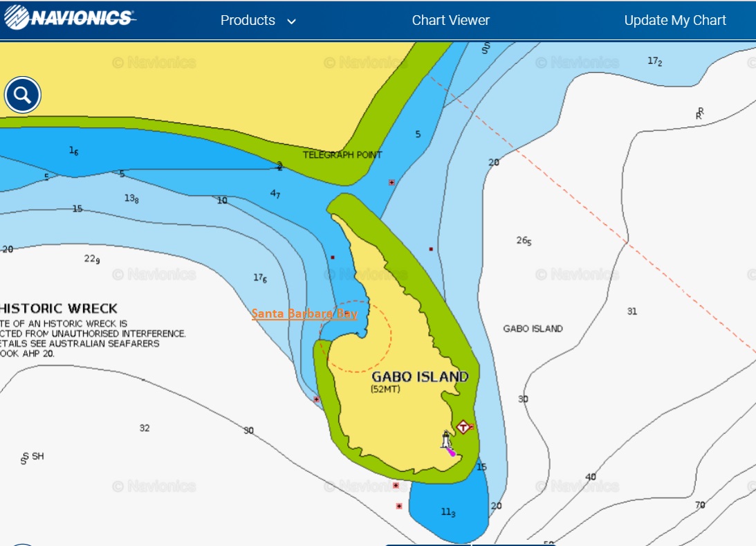Click the Navionics logo
This screenshot has height=546, width=756.
click(x=69, y=19)
